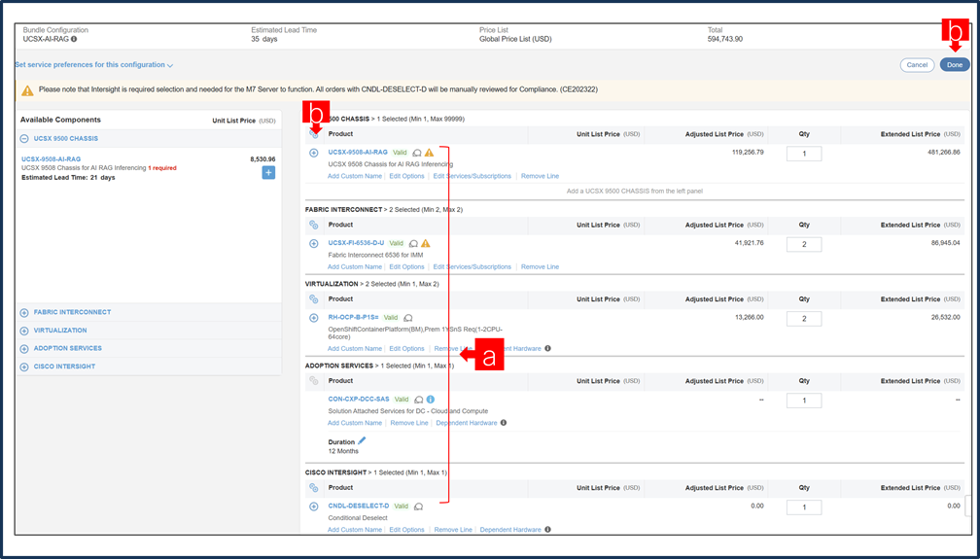Click the Qty field for UCSX-FI-6536-D-U
Screen dimensions: 980x559
[x=804, y=244]
